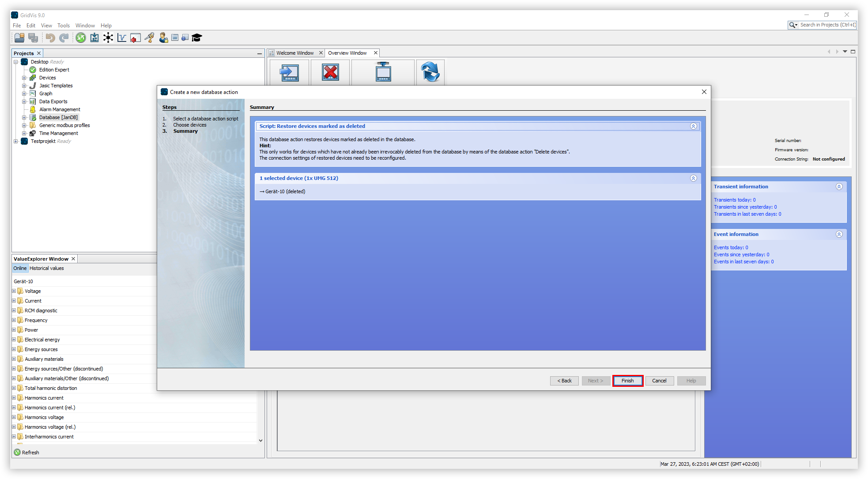
Task: Click the network topology star icon
Action: (x=108, y=38)
